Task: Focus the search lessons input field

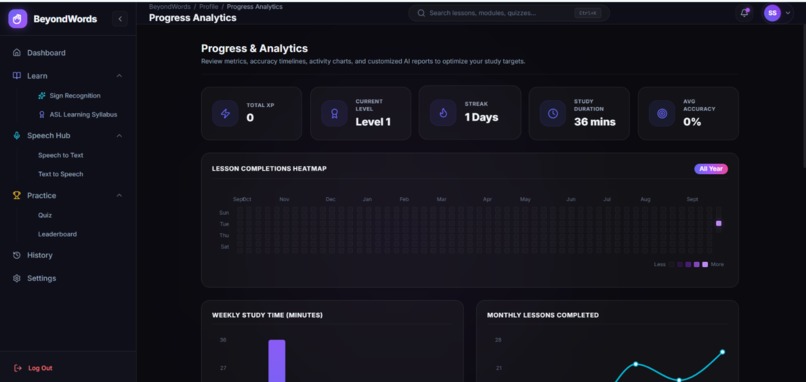Action: point(509,13)
